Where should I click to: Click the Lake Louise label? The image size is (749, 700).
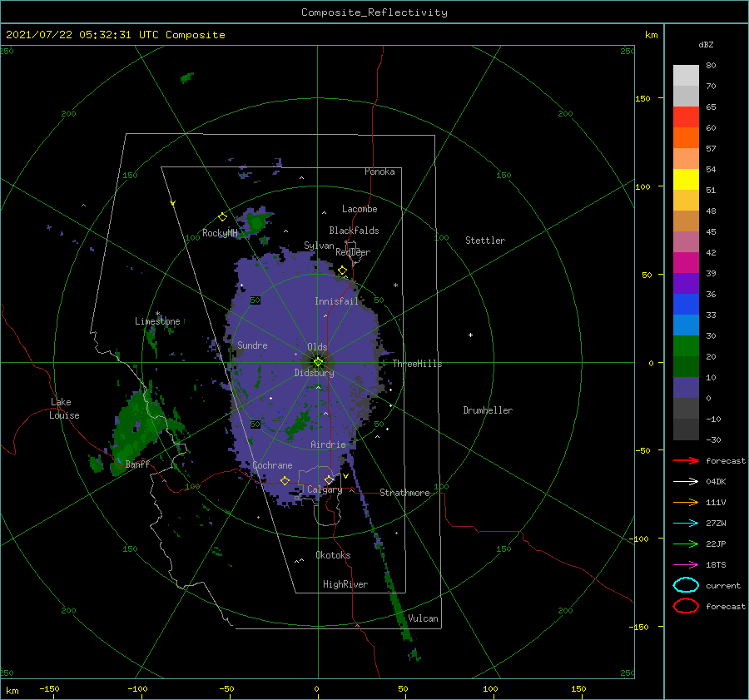(64, 409)
